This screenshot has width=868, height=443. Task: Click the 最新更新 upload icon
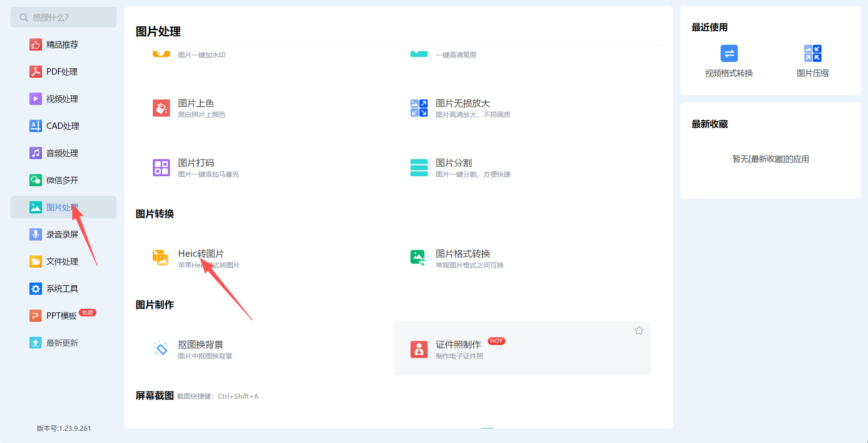(36, 343)
